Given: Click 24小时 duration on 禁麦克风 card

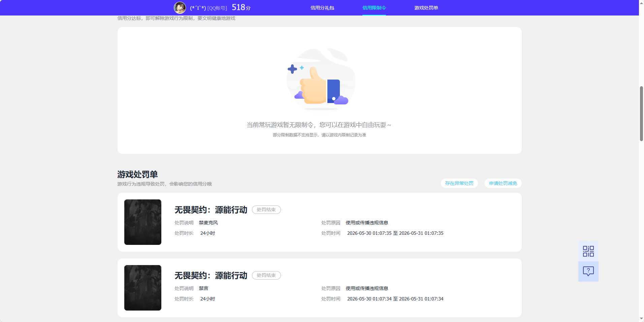Looking at the screenshot, I should tap(207, 233).
